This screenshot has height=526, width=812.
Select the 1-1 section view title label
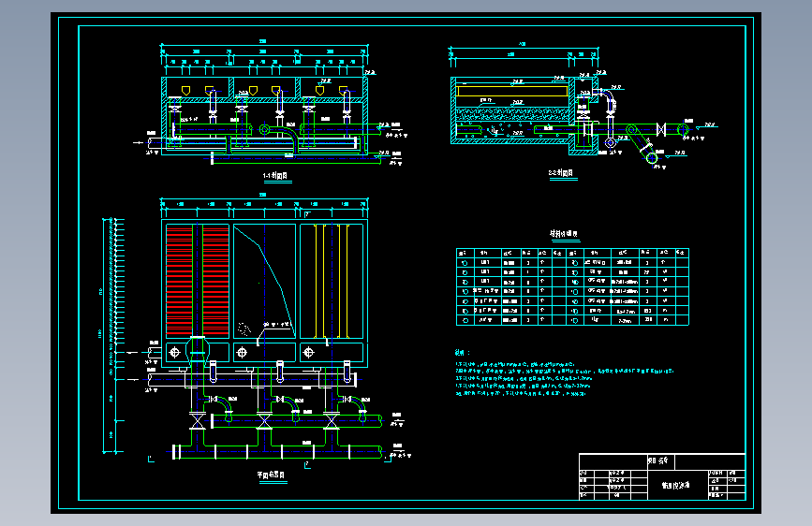(275, 176)
